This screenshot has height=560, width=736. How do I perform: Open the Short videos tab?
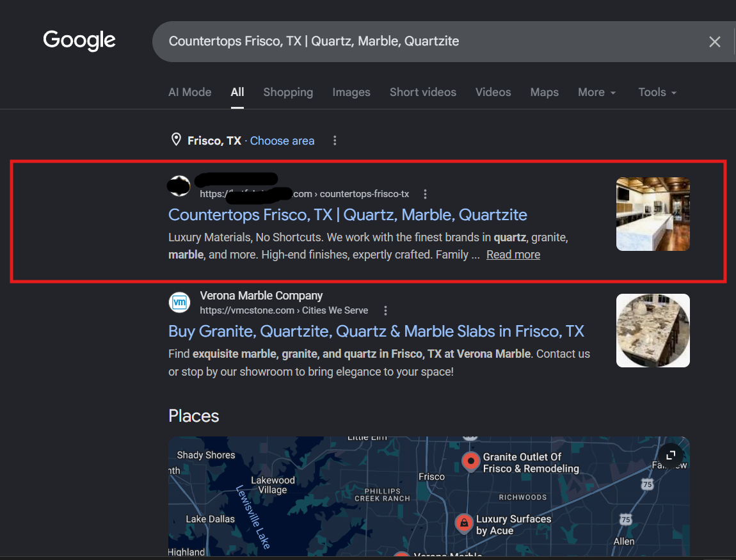(422, 92)
